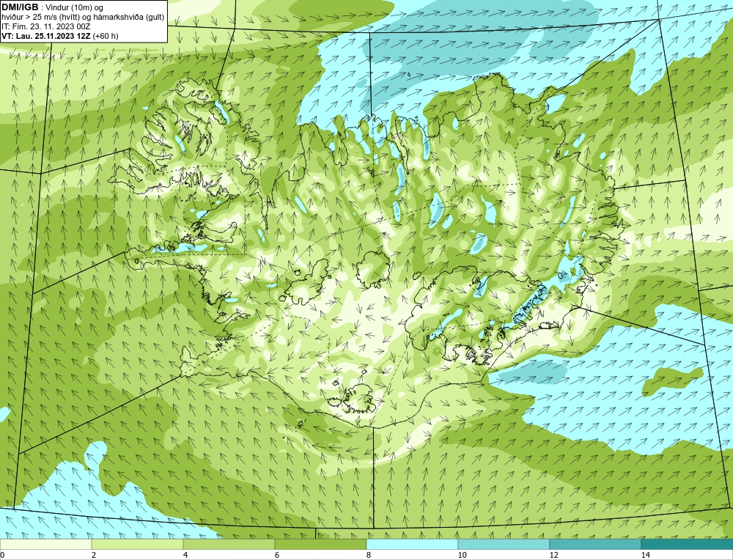Click the legend label "8"
This screenshot has height=560, width=733.
click(369, 555)
